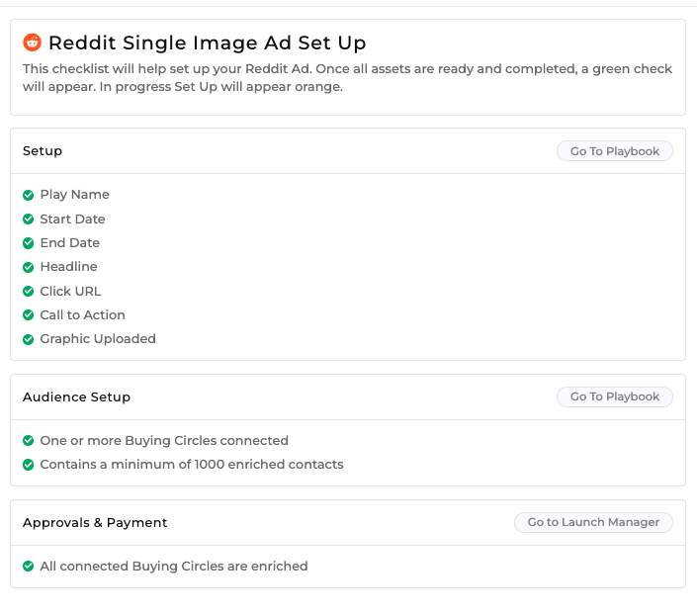Click the check for Buying Circles are enriched
Screen dimensions: 697x616
[28, 567]
